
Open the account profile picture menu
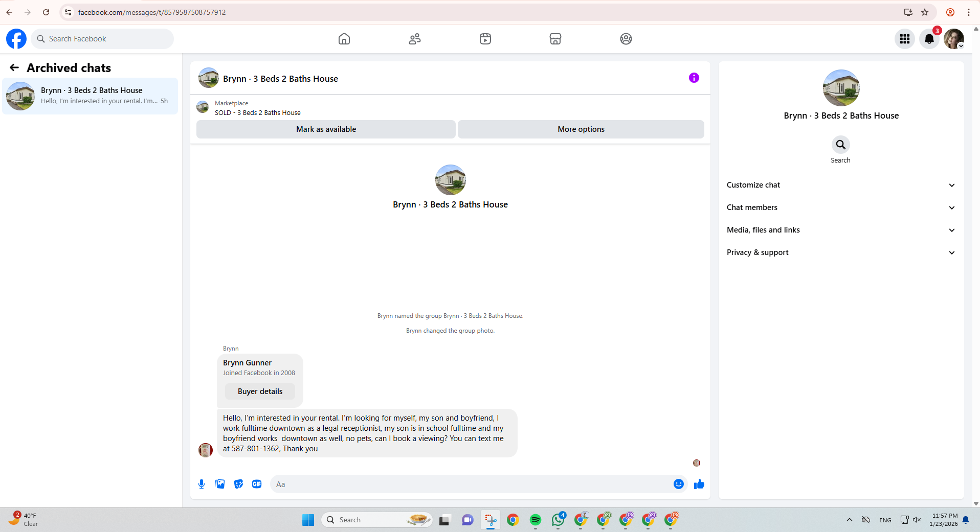(954, 39)
